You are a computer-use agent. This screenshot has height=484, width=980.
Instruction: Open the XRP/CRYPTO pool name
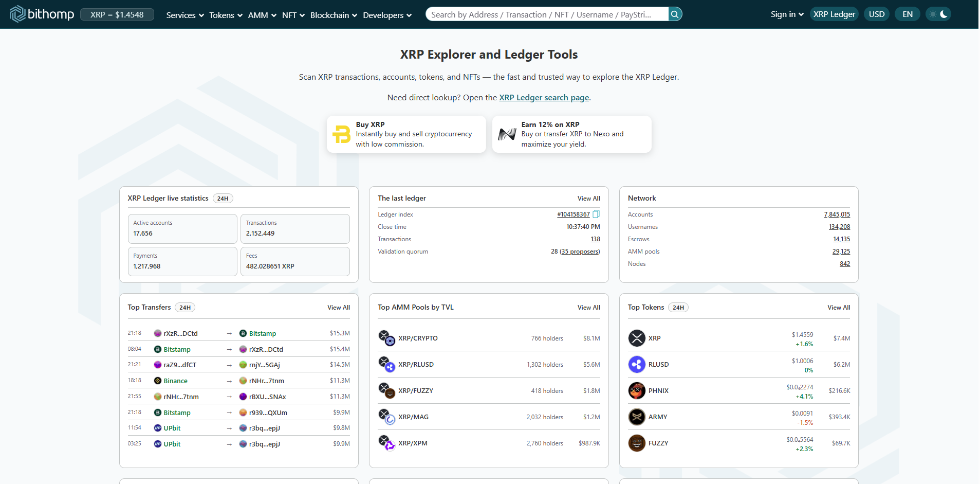418,338
